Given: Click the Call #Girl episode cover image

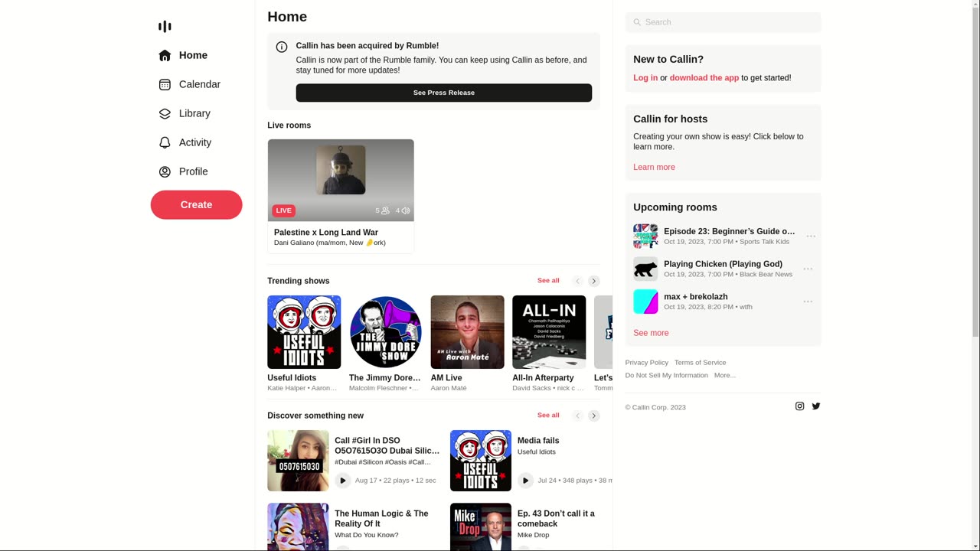Looking at the screenshot, I should point(298,461).
